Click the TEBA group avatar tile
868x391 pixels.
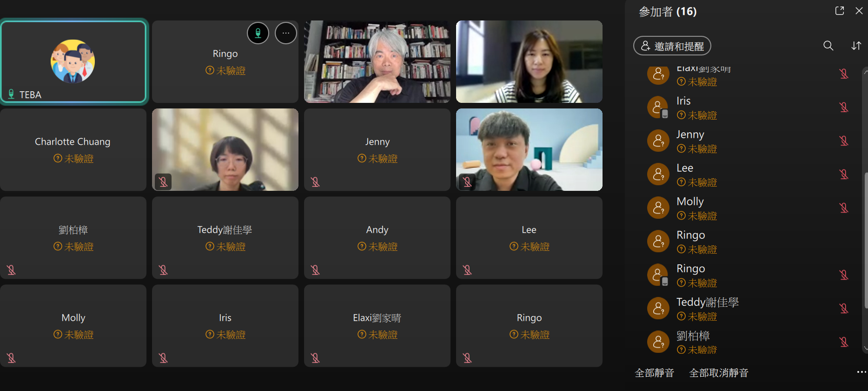coord(73,61)
